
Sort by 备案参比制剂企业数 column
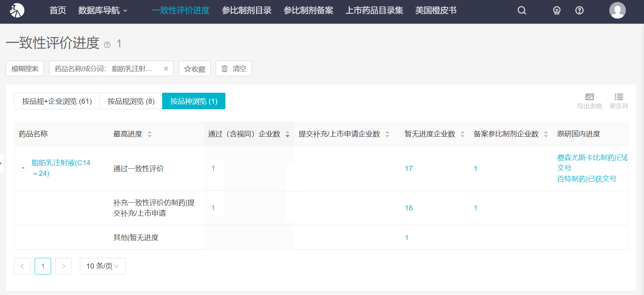coord(546,134)
